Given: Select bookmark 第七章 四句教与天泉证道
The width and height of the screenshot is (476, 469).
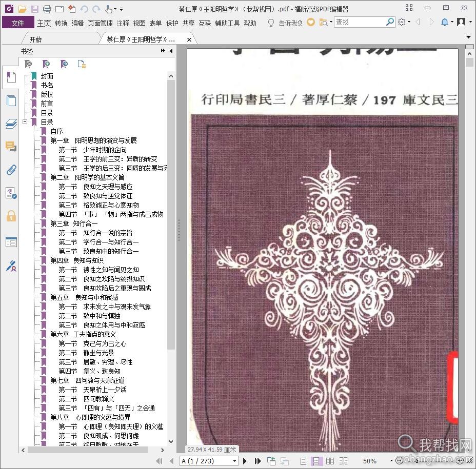Looking at the screenshot, I should 87,380.
